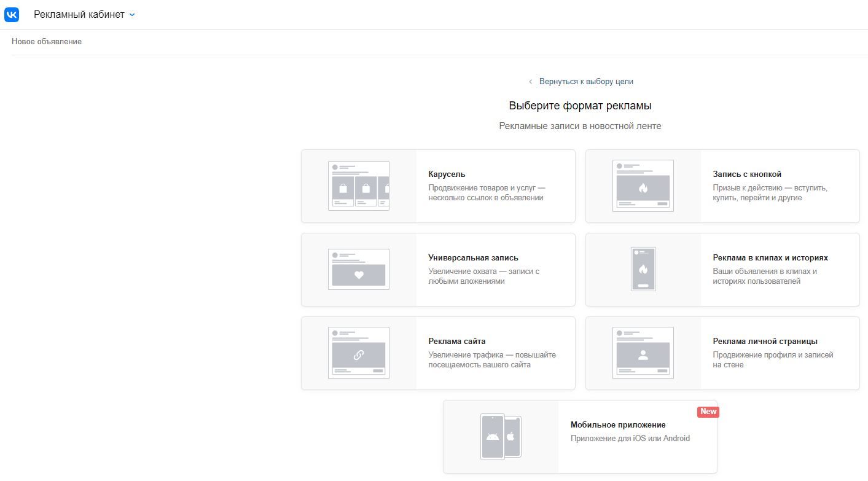Click the Карусель carousel illustration
This screenshot has height=481, width=868.
(x=359, y=186)
